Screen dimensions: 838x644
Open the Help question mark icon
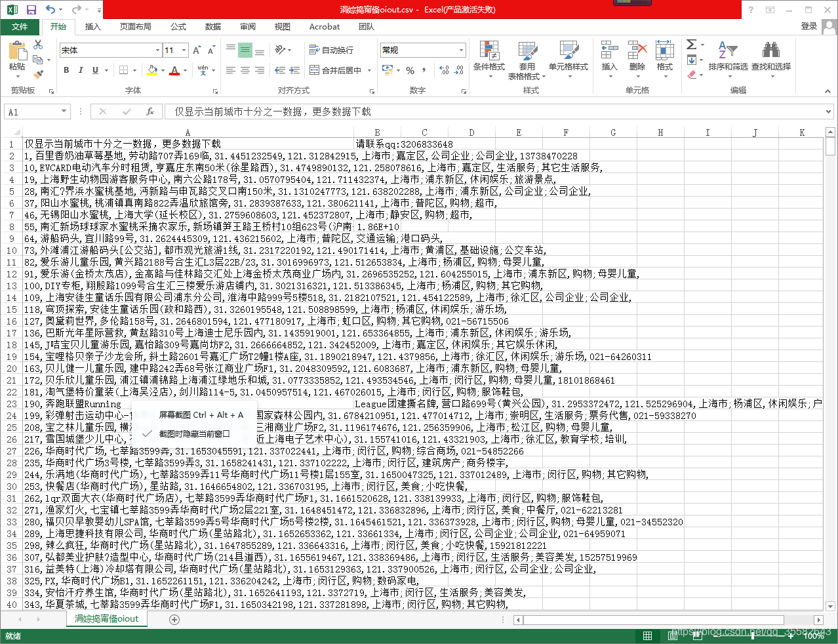751,10
